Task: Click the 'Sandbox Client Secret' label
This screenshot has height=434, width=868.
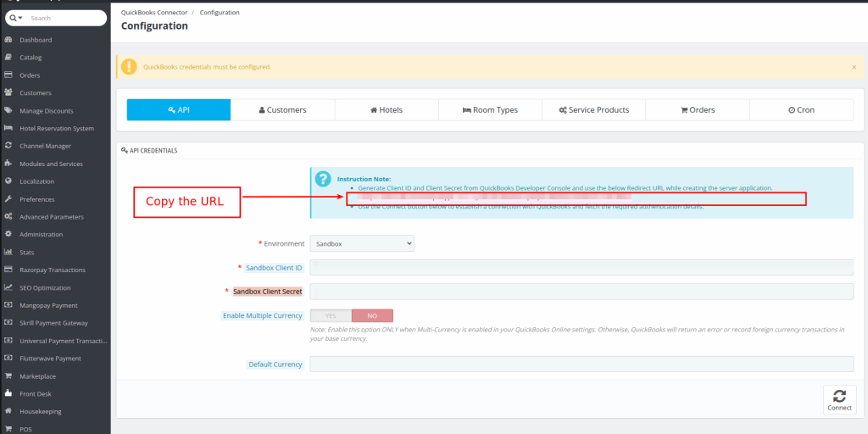Action: pyautogui.click(x=268, y=292)
